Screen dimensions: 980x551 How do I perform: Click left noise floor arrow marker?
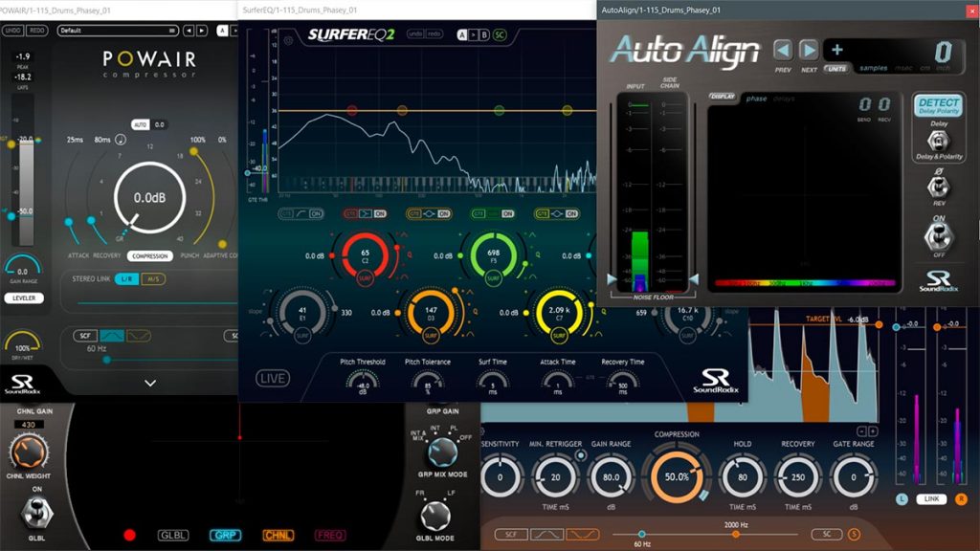pyautogui.click(x=612, y=279)
